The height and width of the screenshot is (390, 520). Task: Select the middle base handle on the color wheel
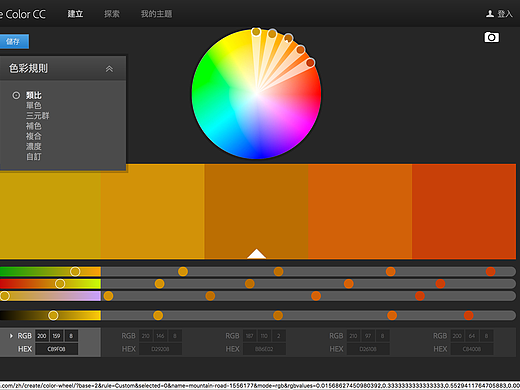pos(288,38)
